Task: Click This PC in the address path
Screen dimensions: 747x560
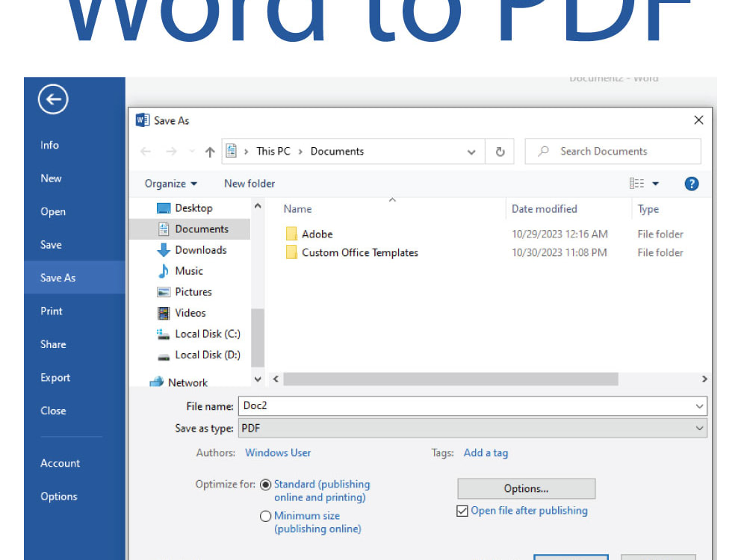Action: [x=273, y=152]
